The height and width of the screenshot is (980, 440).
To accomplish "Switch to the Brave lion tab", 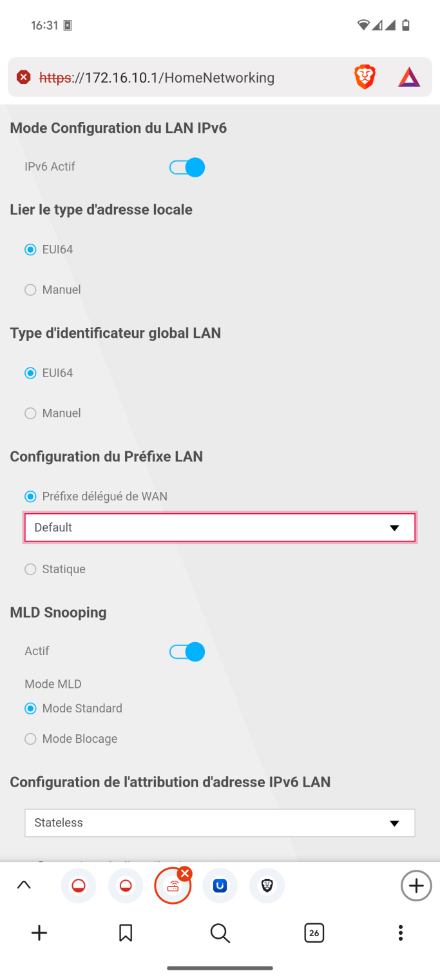I will [x=267, y=886].
